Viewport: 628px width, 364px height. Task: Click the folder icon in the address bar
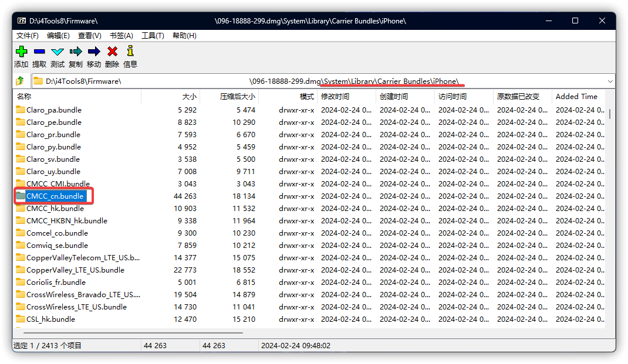click(38, 81)
